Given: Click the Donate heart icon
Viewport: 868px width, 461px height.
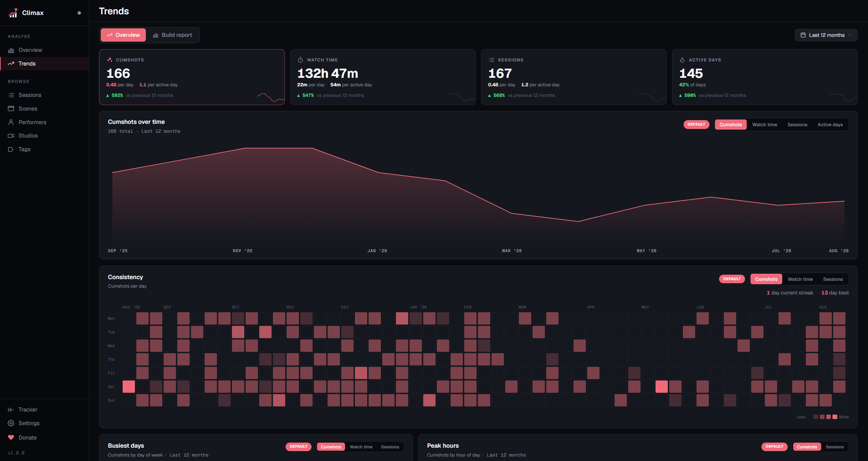Looking at the screenshot, I should tap(11, 437).
